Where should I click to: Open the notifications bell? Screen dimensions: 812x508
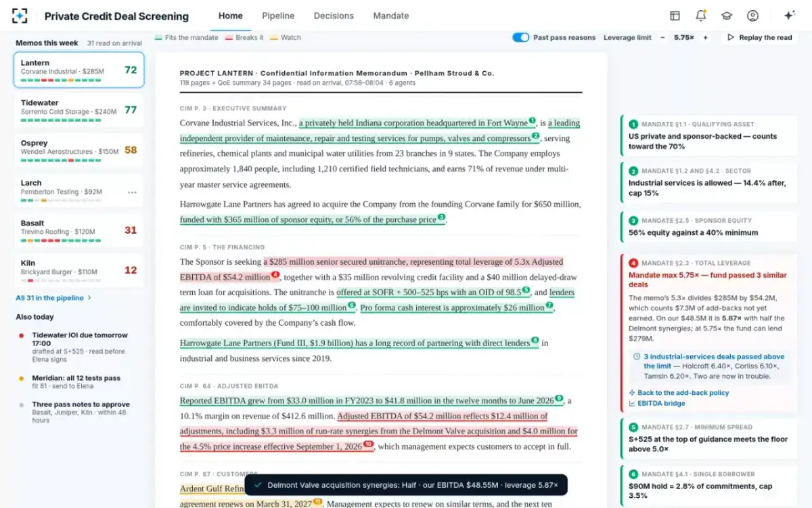pyautogui.click(x=700, y=16)
